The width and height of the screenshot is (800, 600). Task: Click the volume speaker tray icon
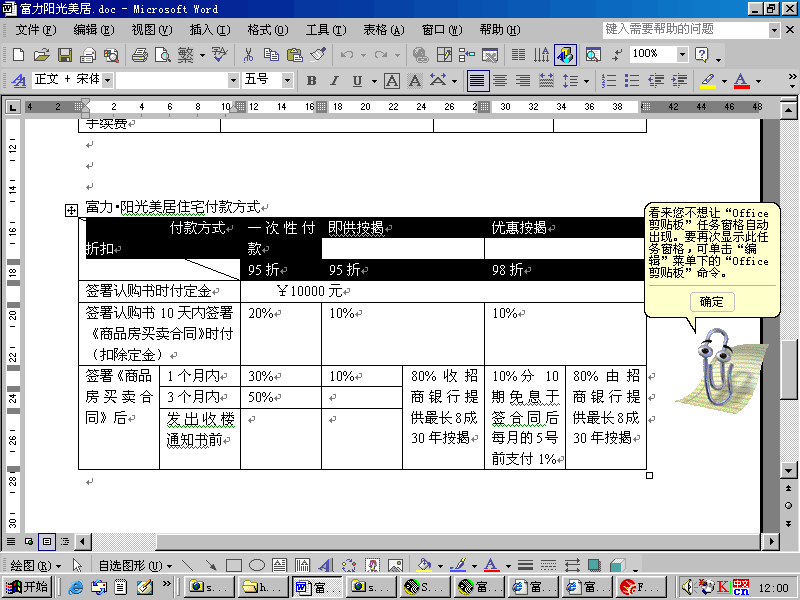[x=687, y=587]
